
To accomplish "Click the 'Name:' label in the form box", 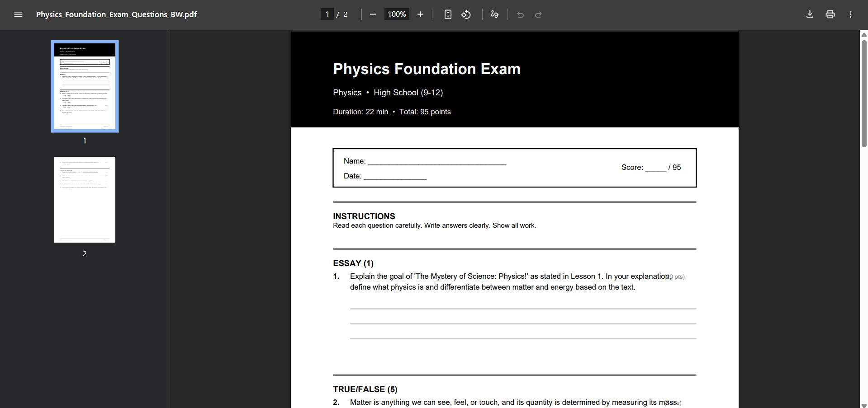I will [x=355, y=161].
